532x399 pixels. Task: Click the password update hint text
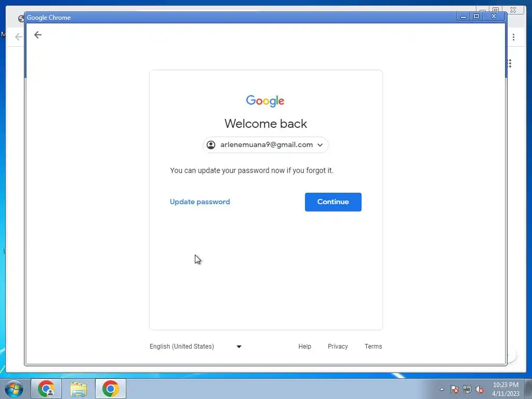tap(252, 170)
